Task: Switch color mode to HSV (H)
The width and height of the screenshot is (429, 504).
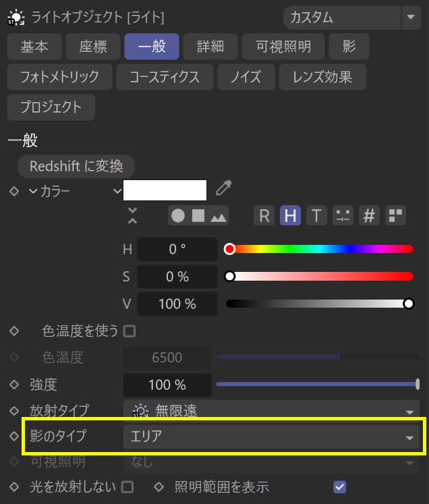Action: (290, 215)
